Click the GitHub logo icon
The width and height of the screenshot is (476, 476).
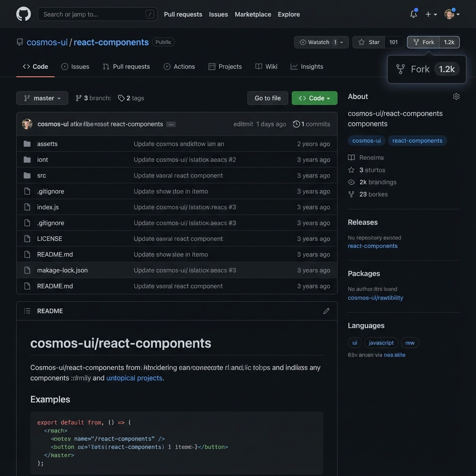pos(23,14)
